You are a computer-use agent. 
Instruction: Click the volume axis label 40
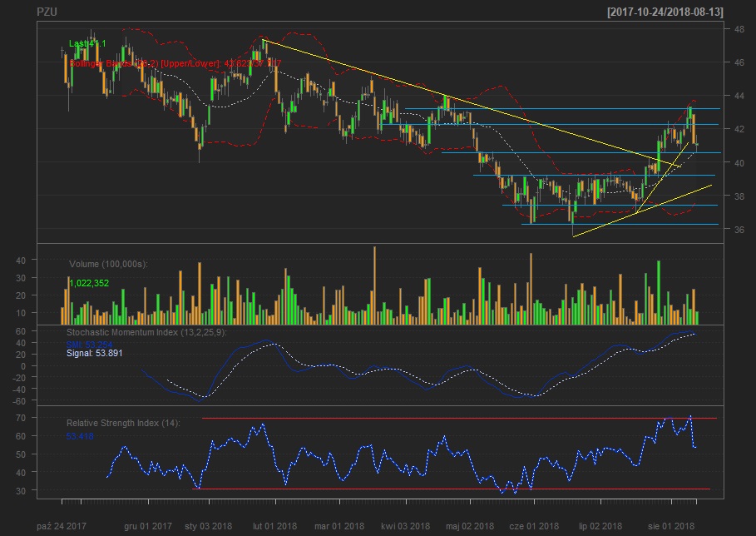point(21,261)
